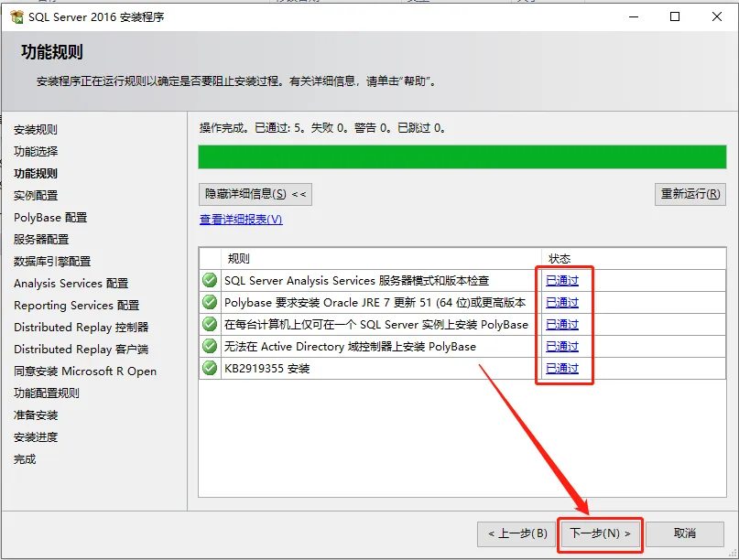Click the SQL Server setup title bar icon
Viewport: 739px width, 560px height.
(x=17, y=17)
